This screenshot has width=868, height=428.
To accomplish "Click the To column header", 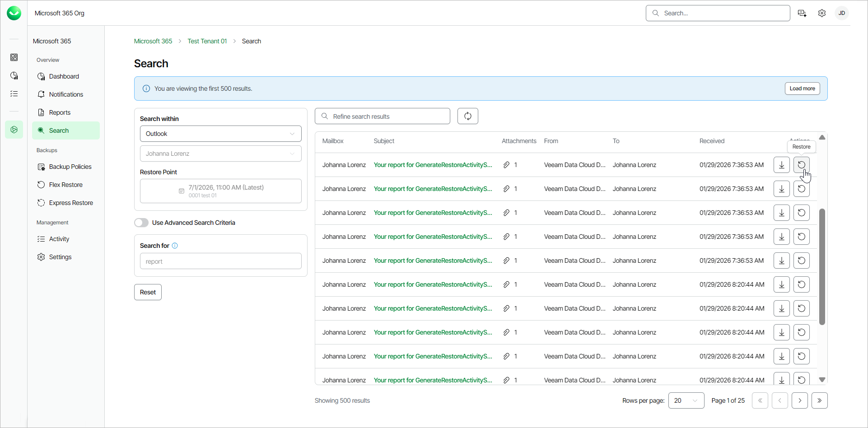I will pyautogui.click(x=616, y=141).
